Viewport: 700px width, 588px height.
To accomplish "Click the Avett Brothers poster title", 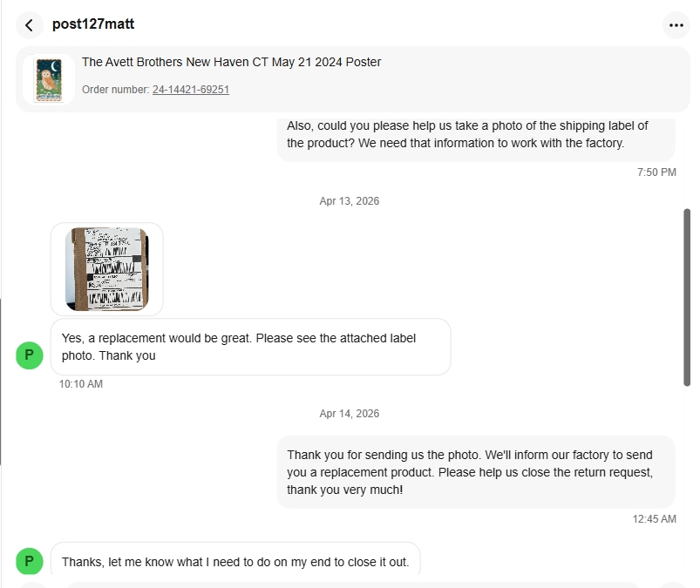I will 231,62.
